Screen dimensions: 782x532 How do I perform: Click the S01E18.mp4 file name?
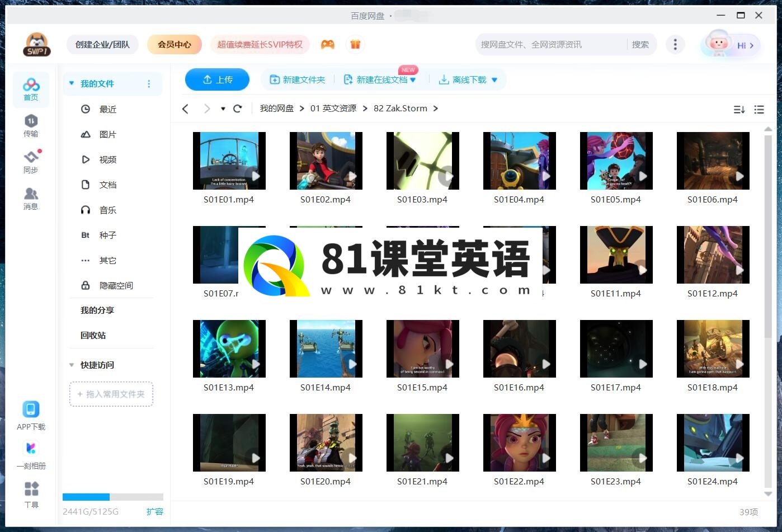(x=713, y=387)
